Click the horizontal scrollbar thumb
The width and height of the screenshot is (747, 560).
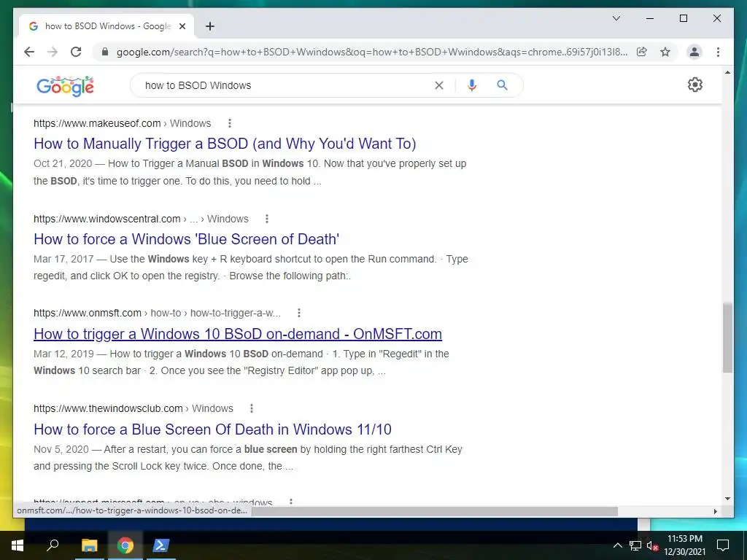coord(435,511)
